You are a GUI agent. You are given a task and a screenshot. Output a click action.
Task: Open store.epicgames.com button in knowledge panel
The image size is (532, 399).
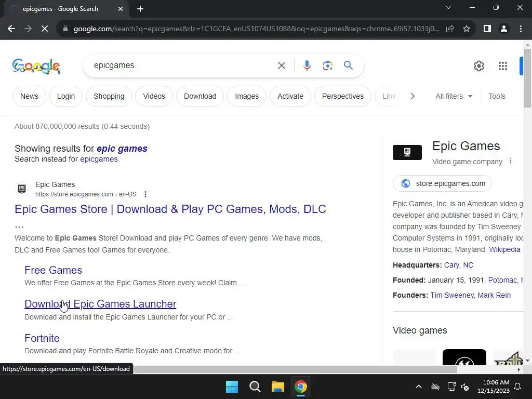[442, 183]
